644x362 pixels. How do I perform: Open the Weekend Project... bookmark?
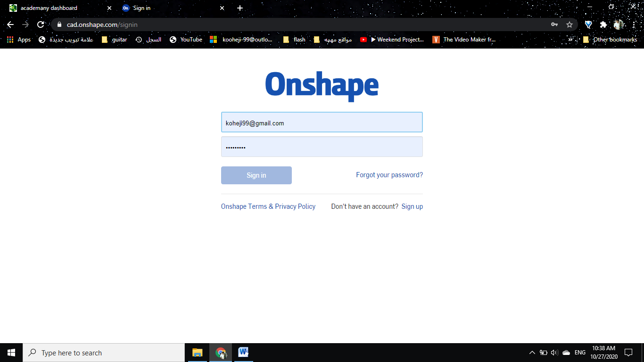tap(392, 40)
